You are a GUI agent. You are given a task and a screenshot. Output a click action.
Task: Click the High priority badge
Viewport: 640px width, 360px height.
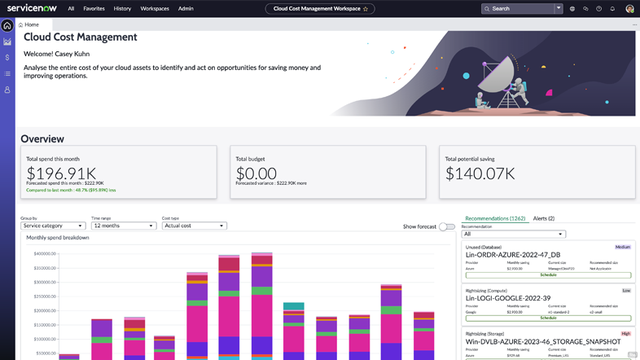[626, 334]
